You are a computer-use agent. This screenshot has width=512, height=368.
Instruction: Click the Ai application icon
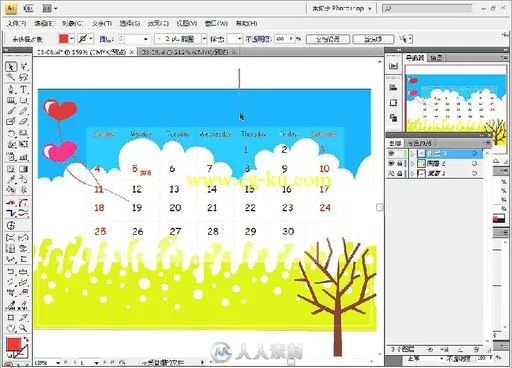point(11,8)
